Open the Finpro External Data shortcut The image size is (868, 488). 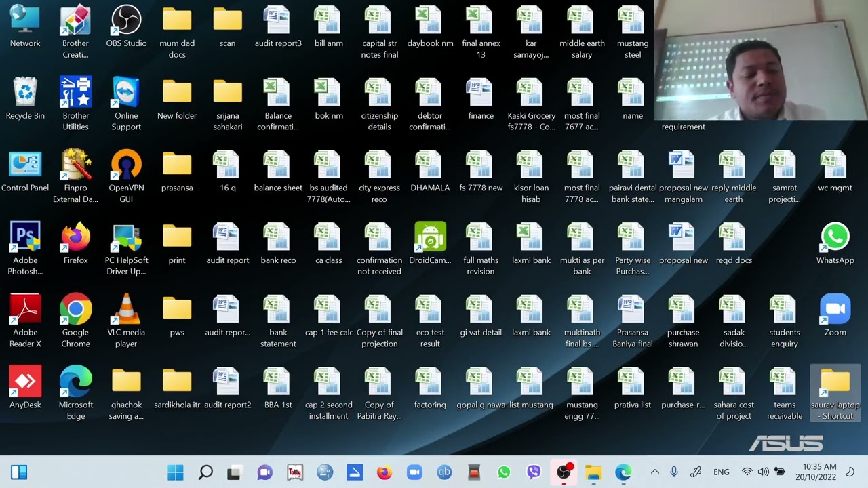tap(76, 176)
